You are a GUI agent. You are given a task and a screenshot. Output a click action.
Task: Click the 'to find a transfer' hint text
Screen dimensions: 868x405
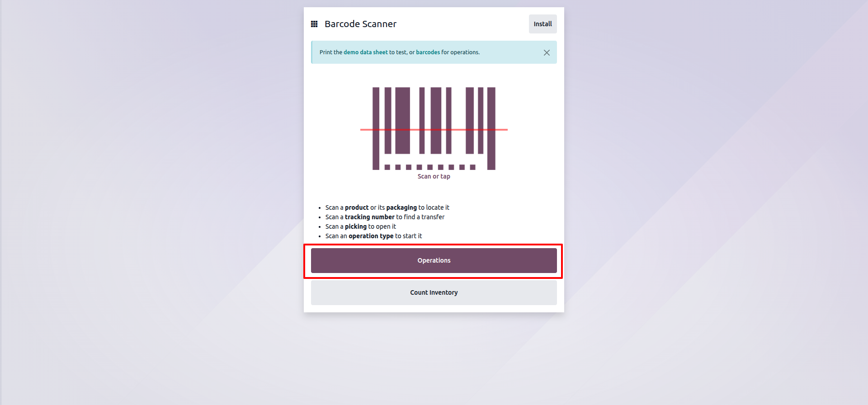tap(420, 217)
